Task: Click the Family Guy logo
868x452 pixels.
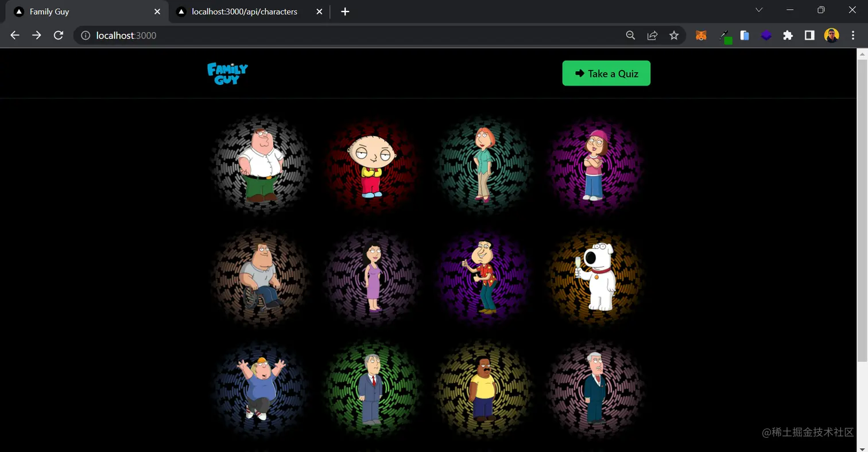Action: click(228, 73)
